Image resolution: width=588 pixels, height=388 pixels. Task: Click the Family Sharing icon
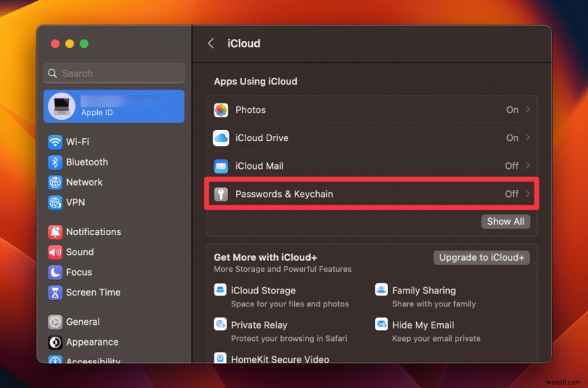pyautogui.click(x=381, y=290)
